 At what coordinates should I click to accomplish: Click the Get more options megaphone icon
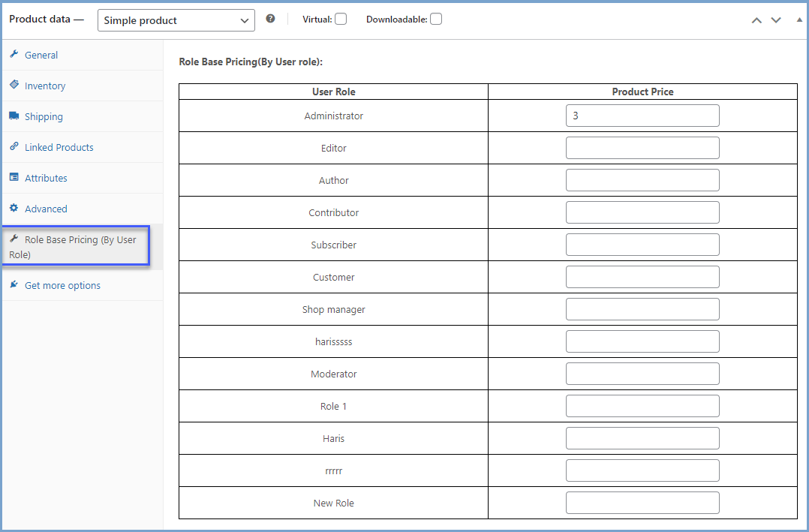pos(13,285)
